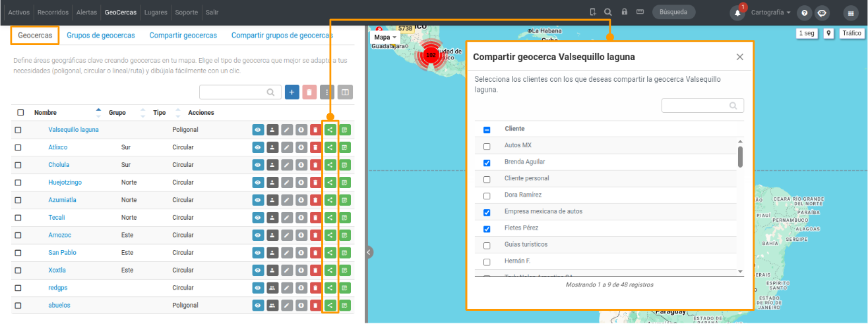
Task: Check the Dora Ramírez checkbox
Action: 487,195
